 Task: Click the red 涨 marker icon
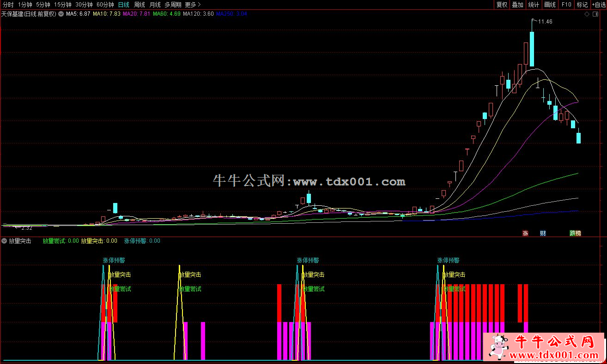click(x=525, y=233)
